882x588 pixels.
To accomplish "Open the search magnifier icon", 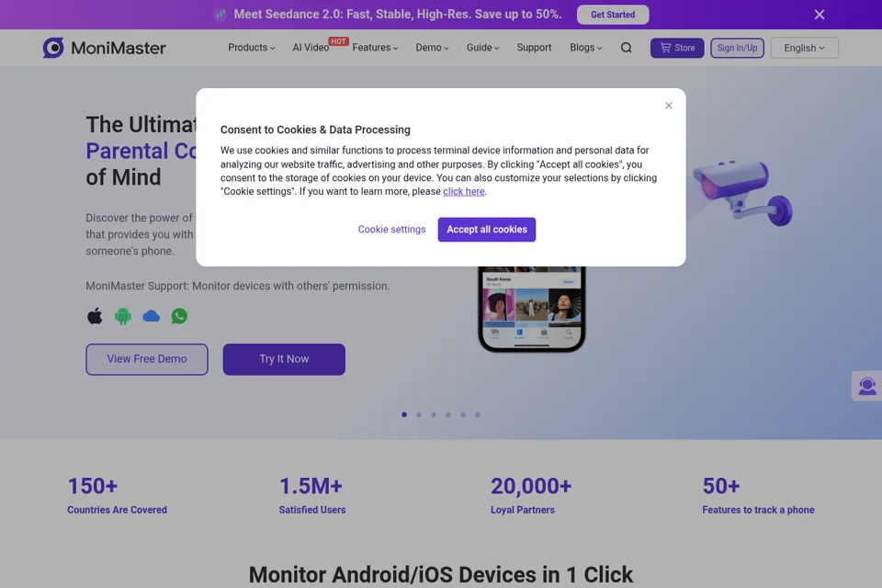I will 626,48.
